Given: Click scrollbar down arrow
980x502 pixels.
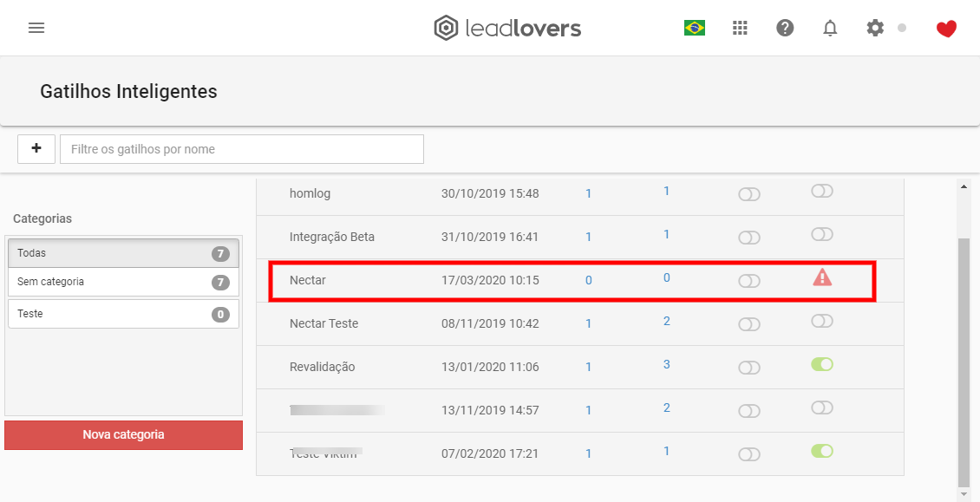Looking at the screenshot, I should (964, 494).
